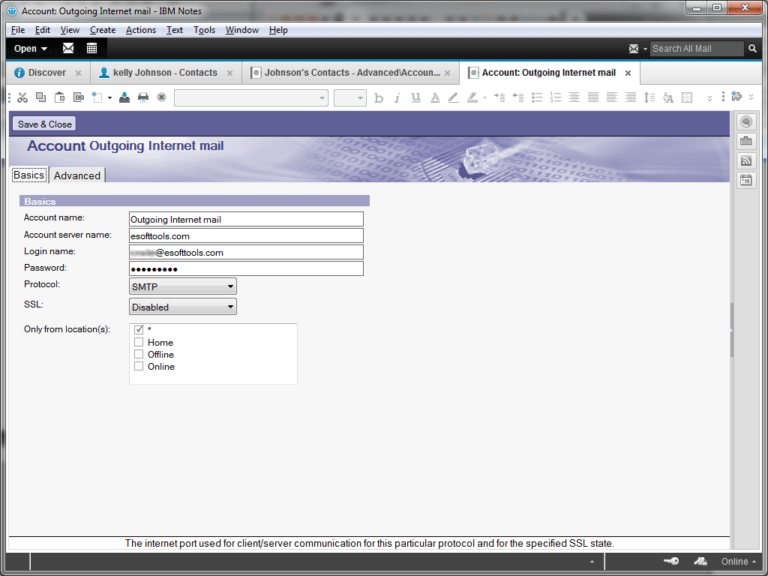This screenshot has width=768, height=576.
Task: Click the Account name input field
Action: point(246,219)
